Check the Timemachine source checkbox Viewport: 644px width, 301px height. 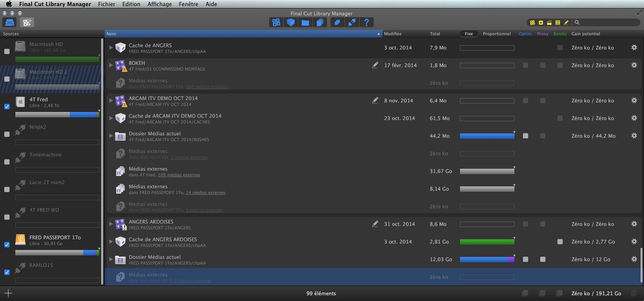point(7,162)
